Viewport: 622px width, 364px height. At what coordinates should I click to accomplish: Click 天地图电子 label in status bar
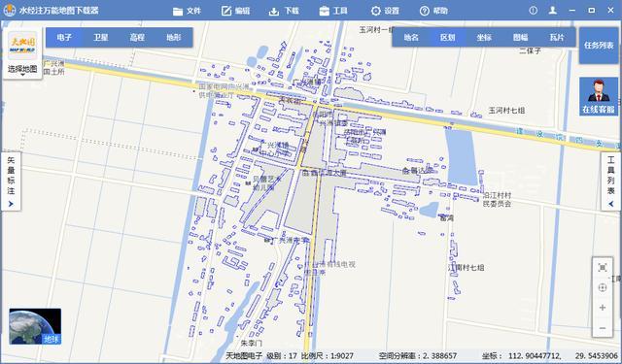[244, 356]
